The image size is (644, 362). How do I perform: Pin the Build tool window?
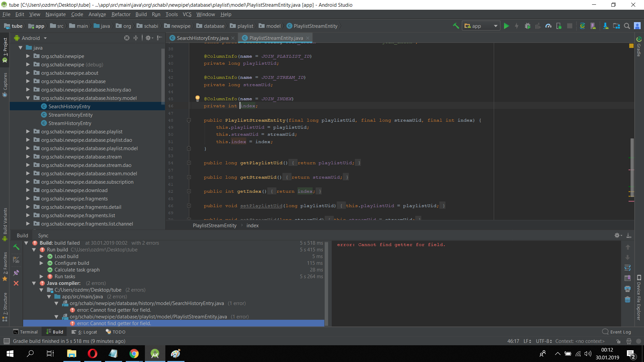point(16,273)
